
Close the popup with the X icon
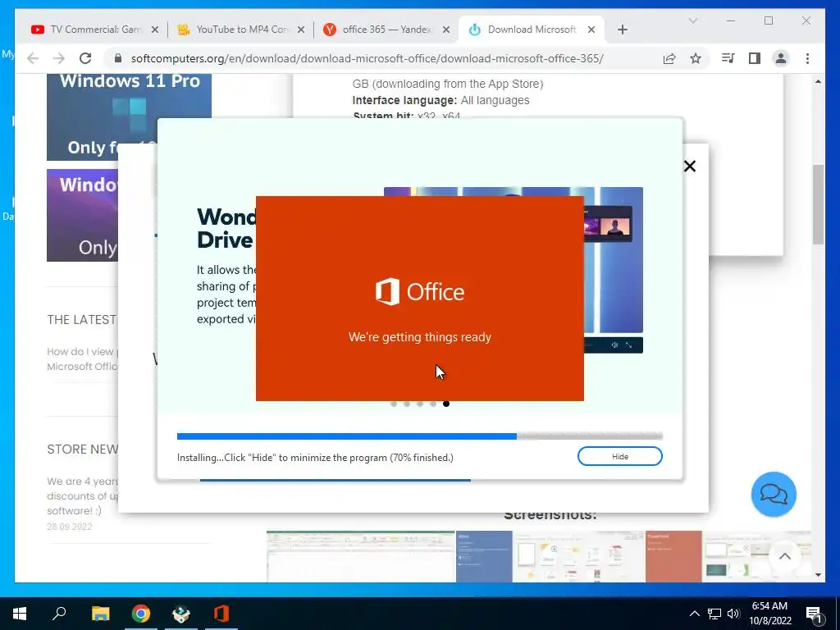(690, 166)
